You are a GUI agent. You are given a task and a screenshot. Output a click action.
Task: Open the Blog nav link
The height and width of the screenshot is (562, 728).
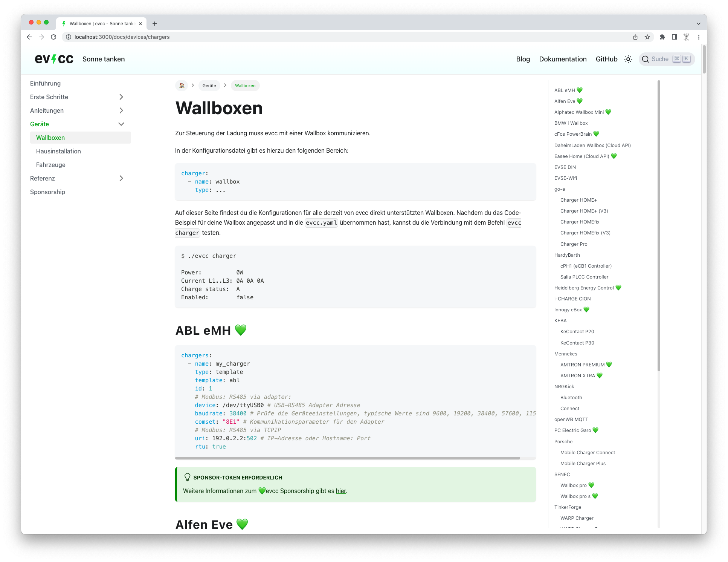523,59
